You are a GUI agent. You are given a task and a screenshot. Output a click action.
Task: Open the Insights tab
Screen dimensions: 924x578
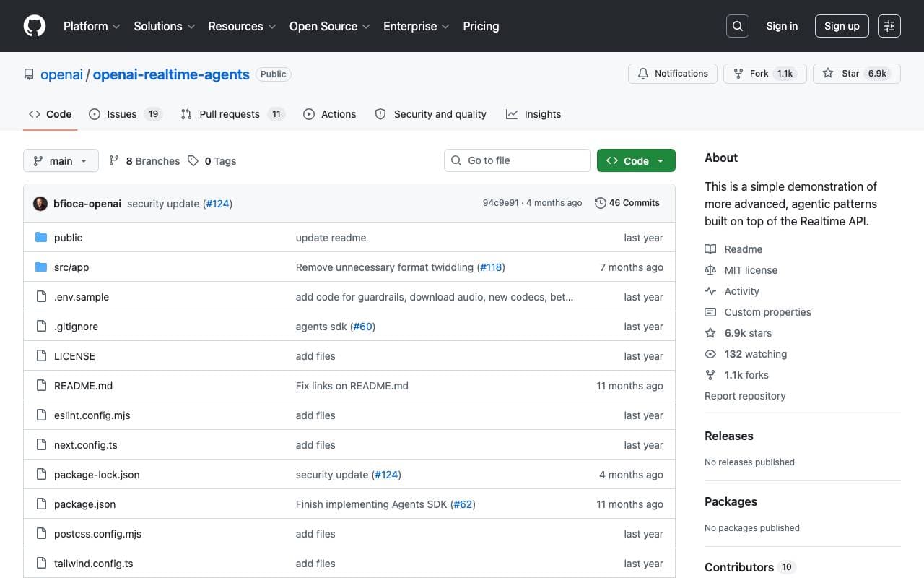(533, 114)
